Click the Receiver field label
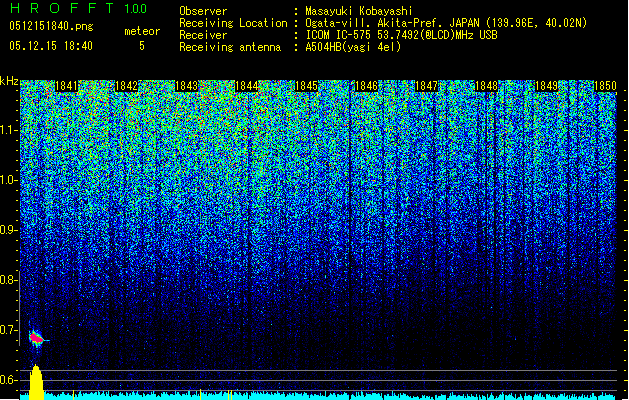 pos(203,35)
